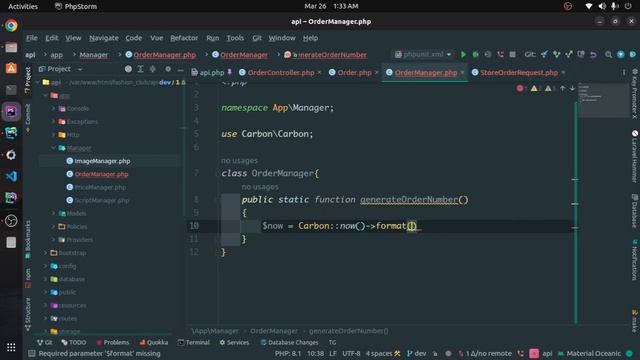Show Applications grid in the dock
Screen dimensions: 640x360
tap(11, 347)
